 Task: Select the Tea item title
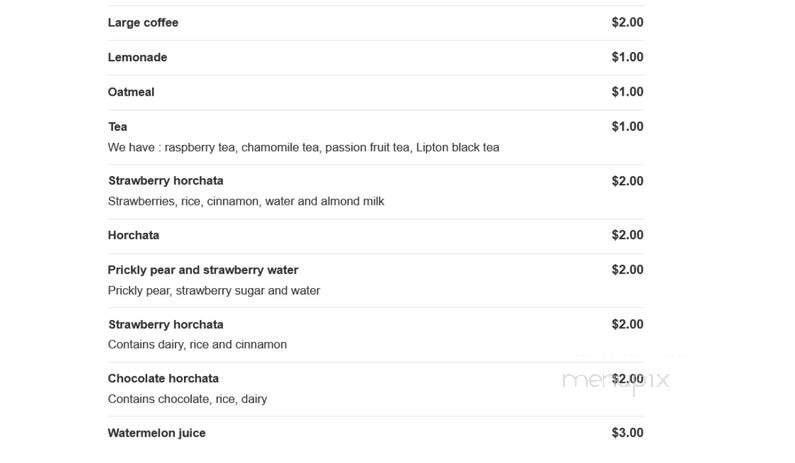118,127
